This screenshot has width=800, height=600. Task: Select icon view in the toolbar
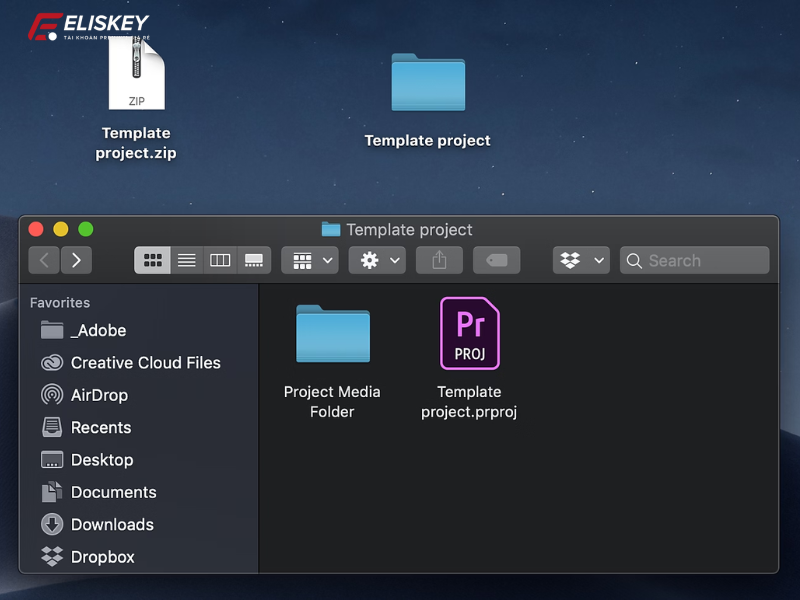[152, 260]
